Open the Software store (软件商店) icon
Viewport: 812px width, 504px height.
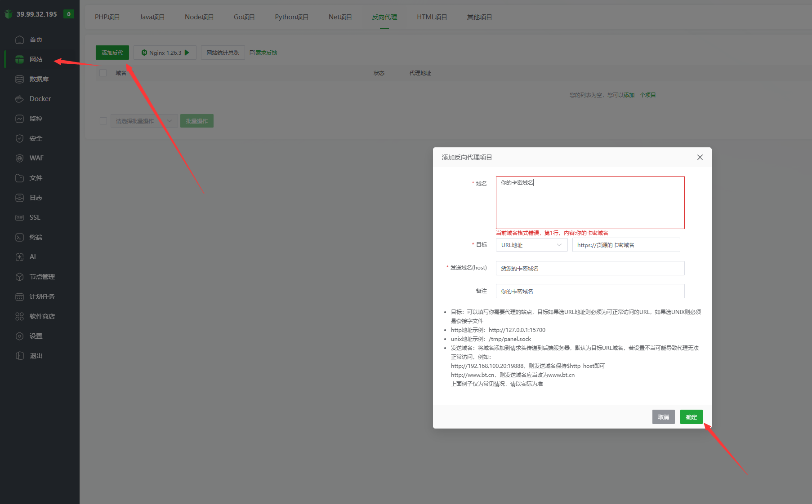pyautogui.click(x=19, y=316)
